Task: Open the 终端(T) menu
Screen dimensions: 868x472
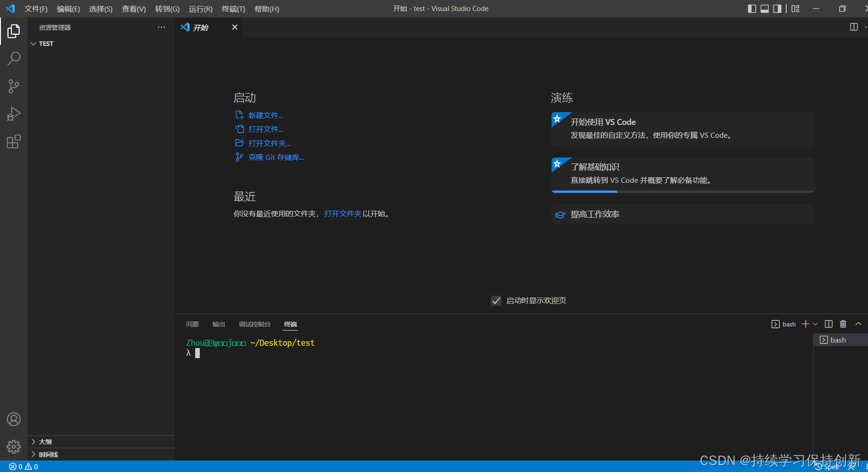Action: point(233,9)
